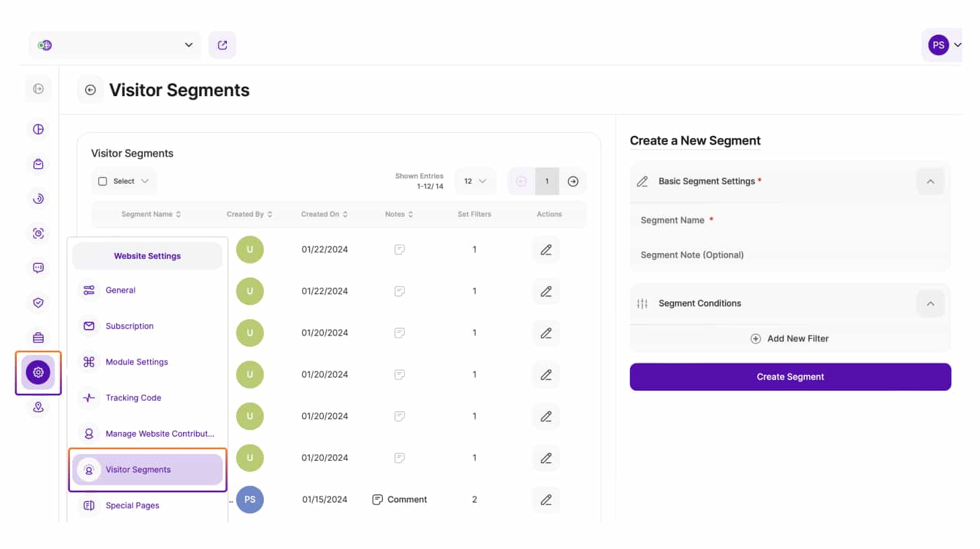
Task: Select Tracking Code in Website Settings menu
Action: [133, 398]
